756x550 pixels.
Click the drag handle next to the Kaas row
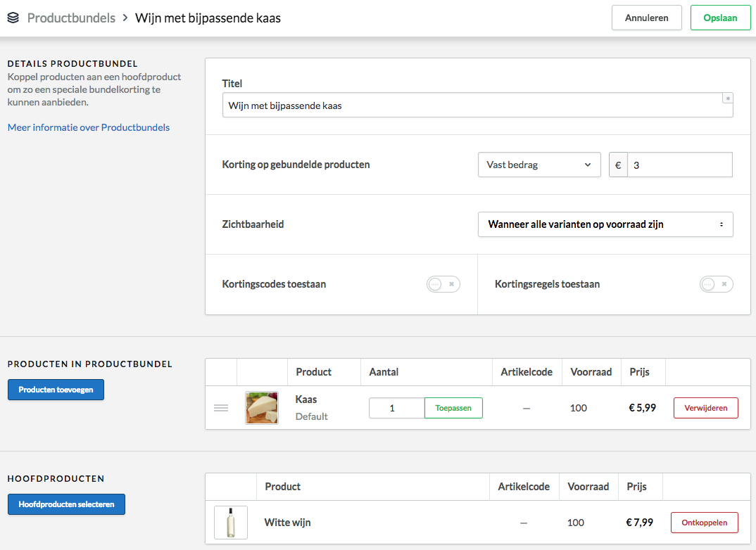tap(221, 408)
